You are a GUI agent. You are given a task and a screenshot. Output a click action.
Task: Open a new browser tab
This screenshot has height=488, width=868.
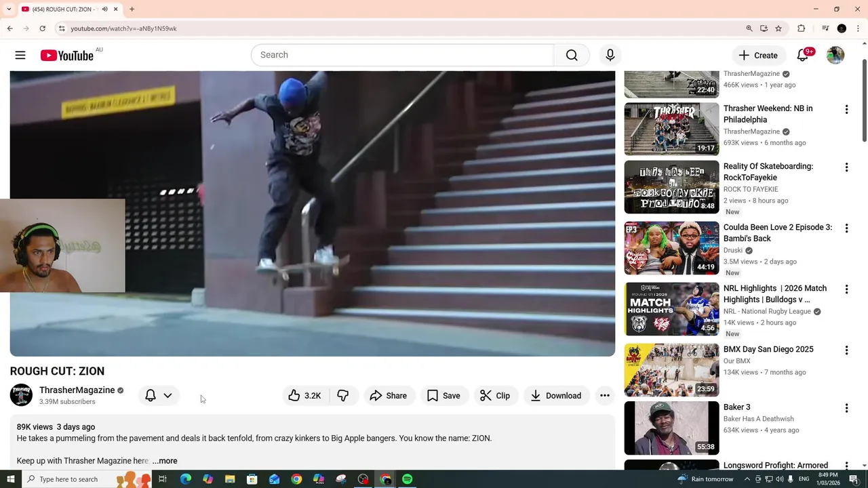[x=132, y=9]
